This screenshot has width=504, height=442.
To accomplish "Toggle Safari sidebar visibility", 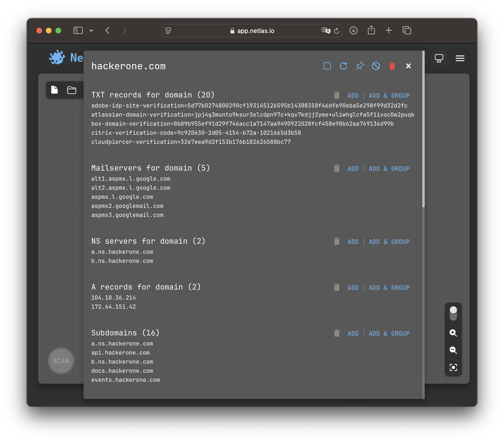I will pos(78,30).
